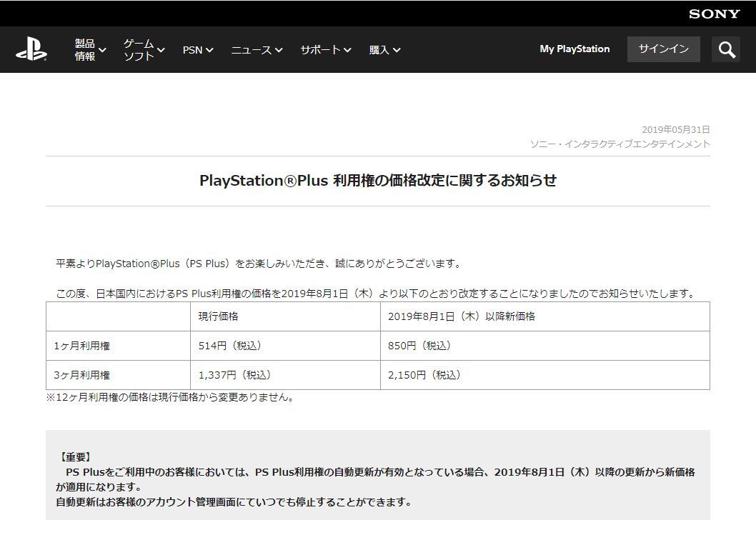Open search with the magnifier icon
Screen dimensions: 756x550
pyautogui.click(x=726, y=49)
